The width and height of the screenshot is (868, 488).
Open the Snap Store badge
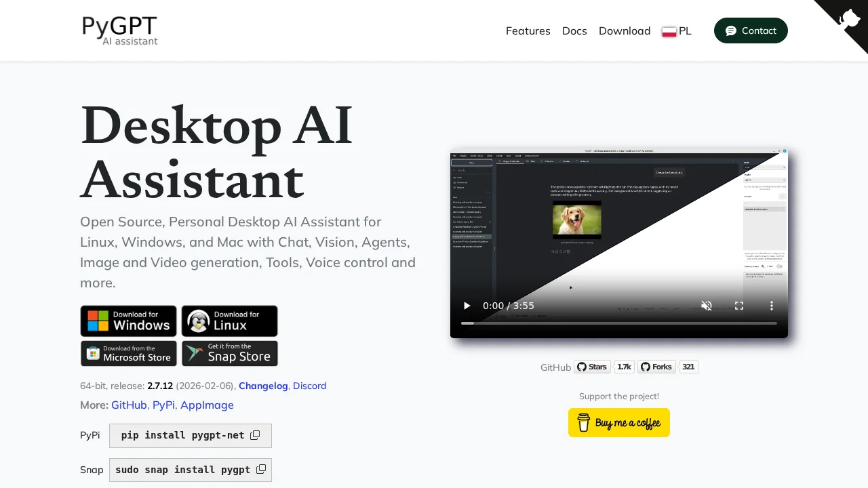click(x=229, y=353)
